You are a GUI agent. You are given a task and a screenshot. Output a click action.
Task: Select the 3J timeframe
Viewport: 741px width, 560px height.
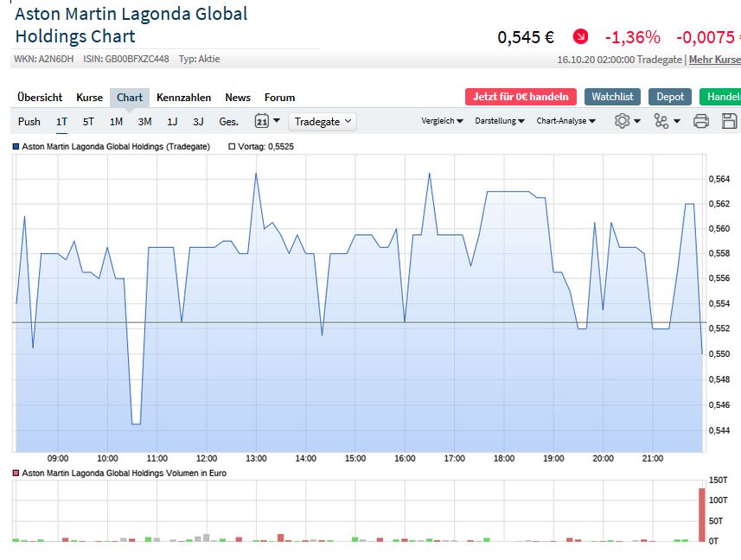pyautogui.click(x=198, y=122)
